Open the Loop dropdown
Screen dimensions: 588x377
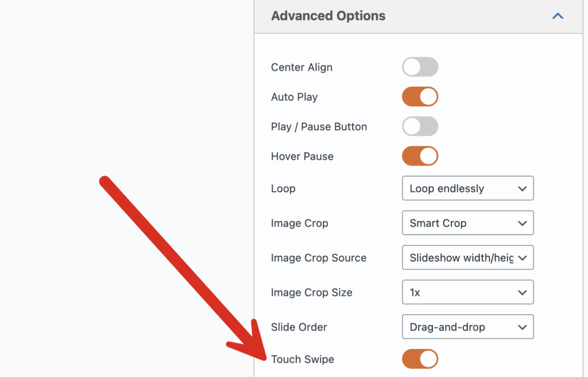(x=467, y=188)
